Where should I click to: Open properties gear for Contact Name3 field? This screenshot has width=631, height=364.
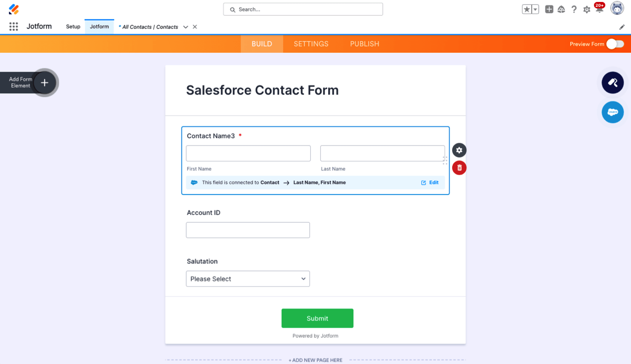[459, 150]
